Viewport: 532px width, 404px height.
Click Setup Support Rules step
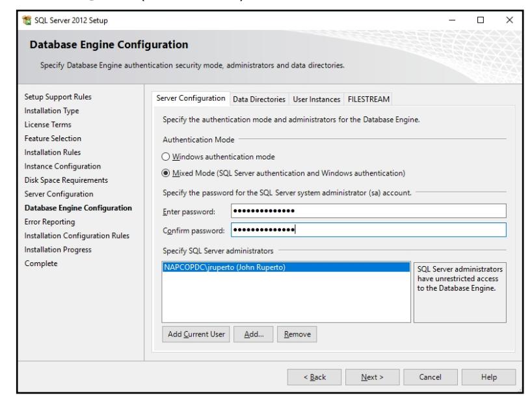point(58,97)
